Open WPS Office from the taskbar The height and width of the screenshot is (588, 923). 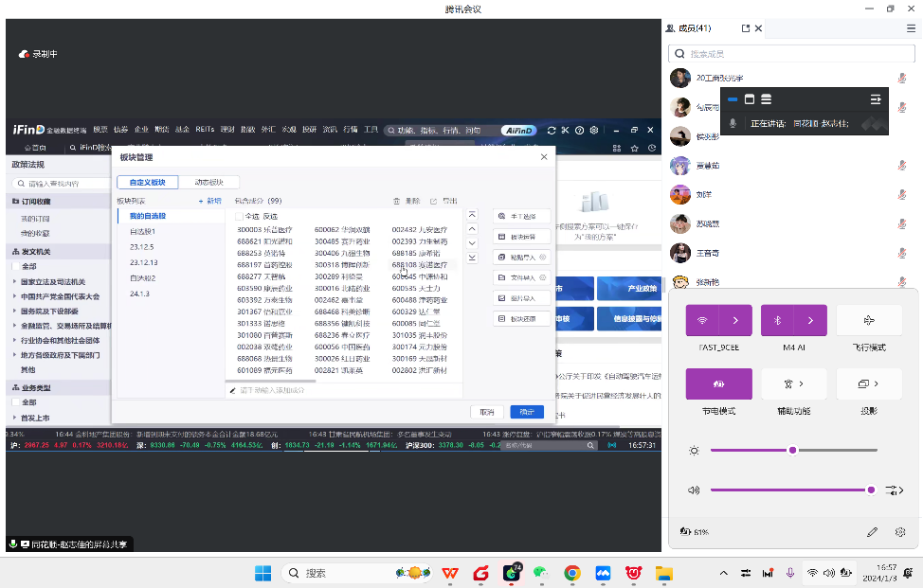pyautogui.click(x=450, y=573)
